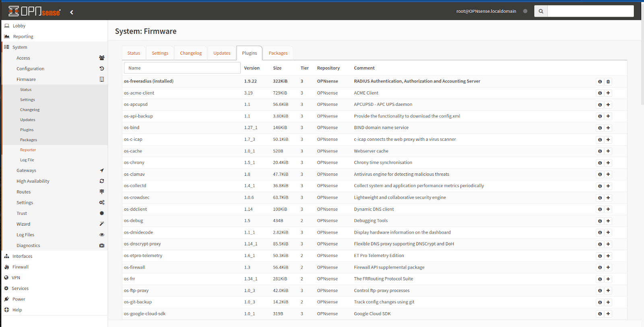Screen dimensions: 644x327
Task: Open Reporter link in sidebar
Action: (x=28, y=150)
